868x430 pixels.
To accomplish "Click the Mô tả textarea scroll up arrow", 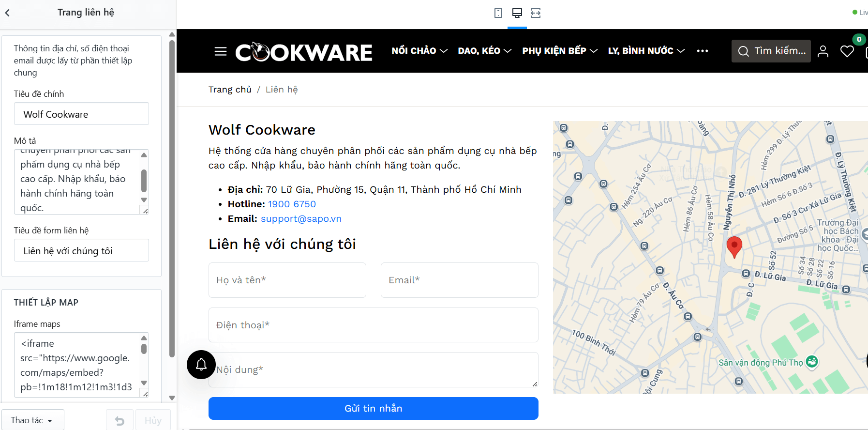I will click(x=144, y=155).
